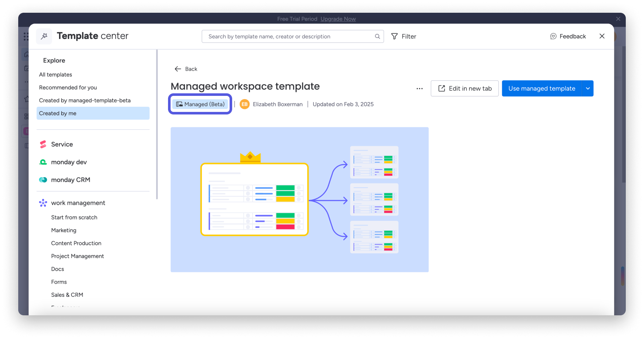Select All templates

(x=93, y=75)
